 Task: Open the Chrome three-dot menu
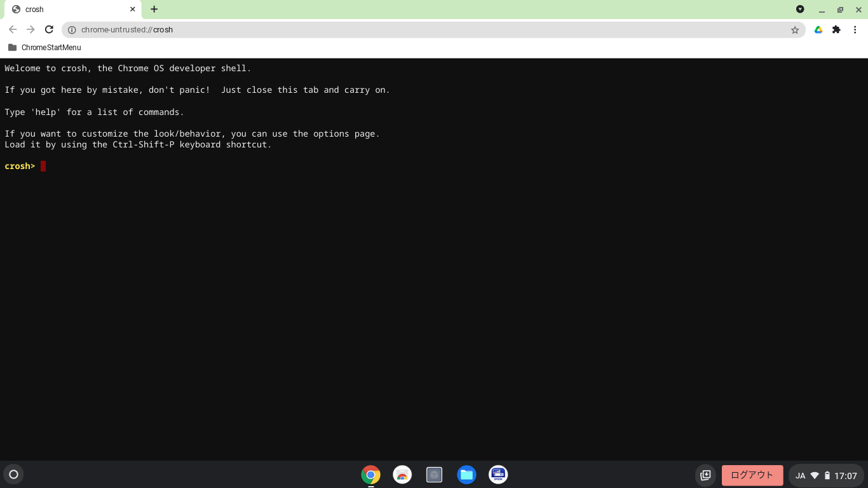tap(855, 30)
